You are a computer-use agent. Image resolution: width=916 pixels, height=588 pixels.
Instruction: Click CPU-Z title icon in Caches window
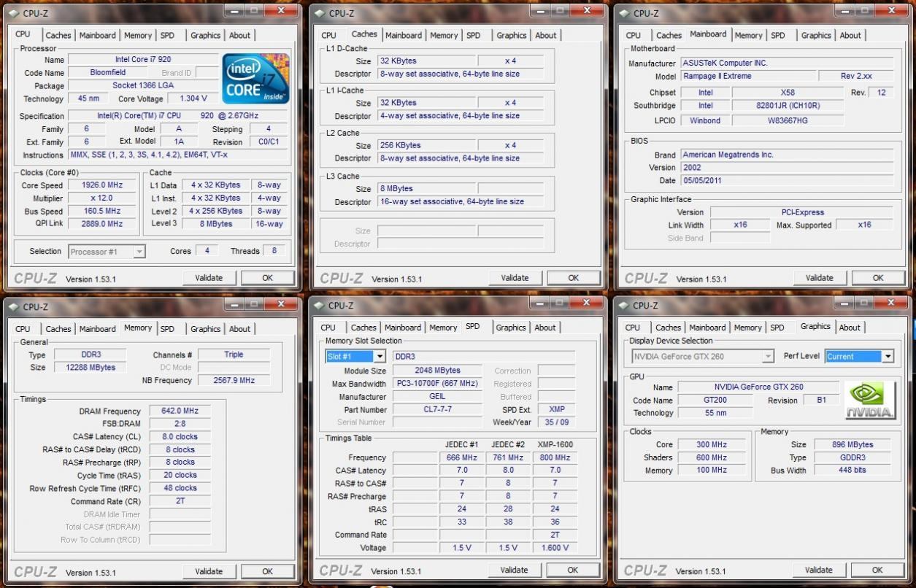coord(319,13)
